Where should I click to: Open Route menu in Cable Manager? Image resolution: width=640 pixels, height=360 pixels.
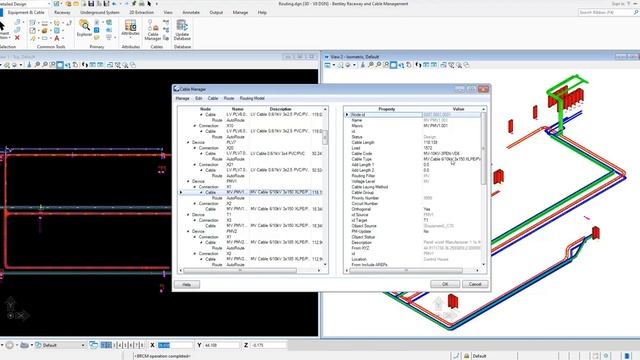pos(229,98)
